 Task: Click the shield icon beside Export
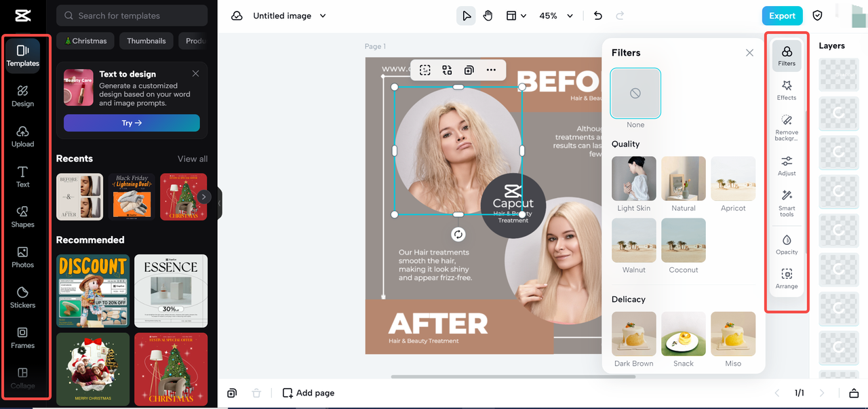coord(818,16)
